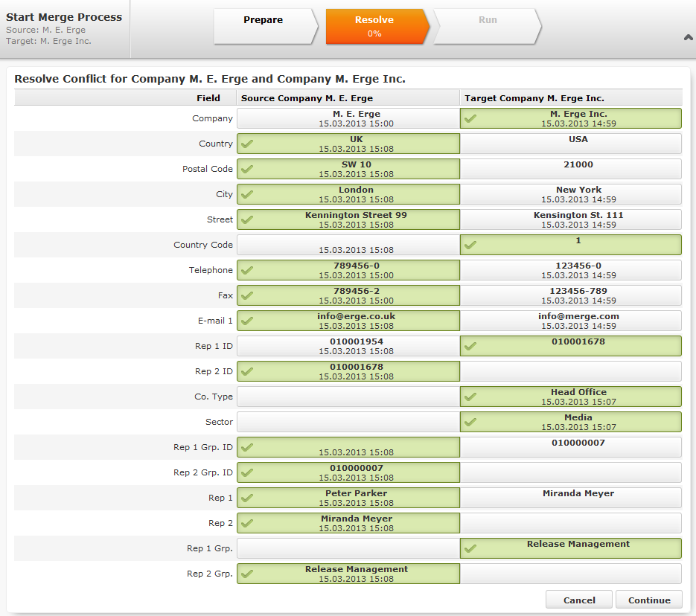The width and height of the screenshot is (696, 616).
Task: Click checkmark icon in source Peter Parker cell
Action: (x=247, y=498)
